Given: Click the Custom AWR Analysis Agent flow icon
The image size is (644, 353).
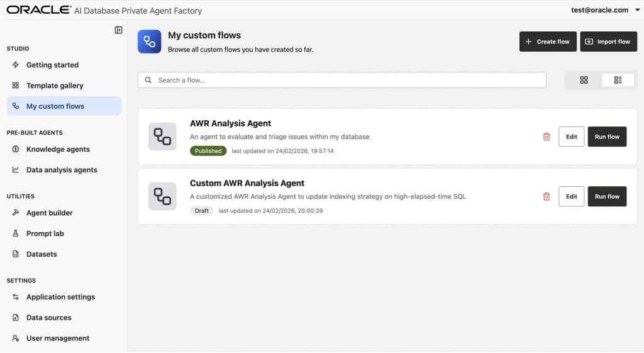Looking at the screenshot, I should coord(162,196).
